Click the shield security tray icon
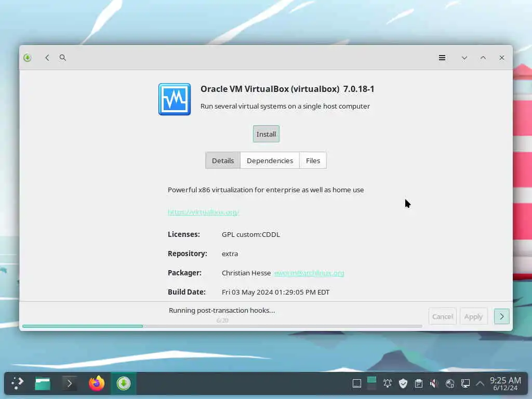Image resolution: width=532 pixels, height=399 pixels. [x=403, y=383]
